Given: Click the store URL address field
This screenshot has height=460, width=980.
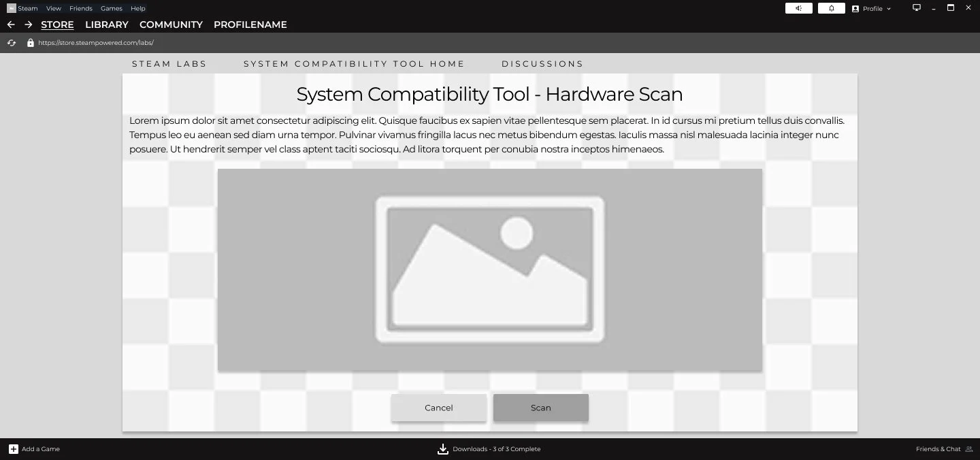Looking at the screenshot, I should (96, 43).
